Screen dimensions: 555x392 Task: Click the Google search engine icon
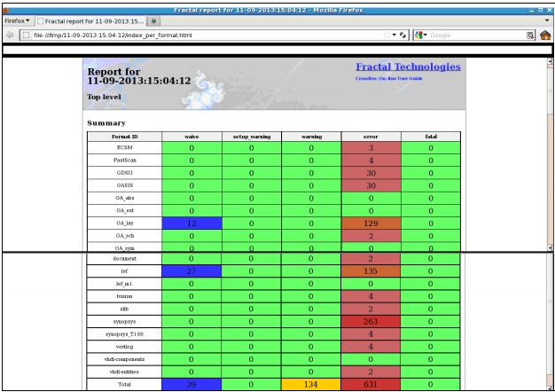[419, 35]
